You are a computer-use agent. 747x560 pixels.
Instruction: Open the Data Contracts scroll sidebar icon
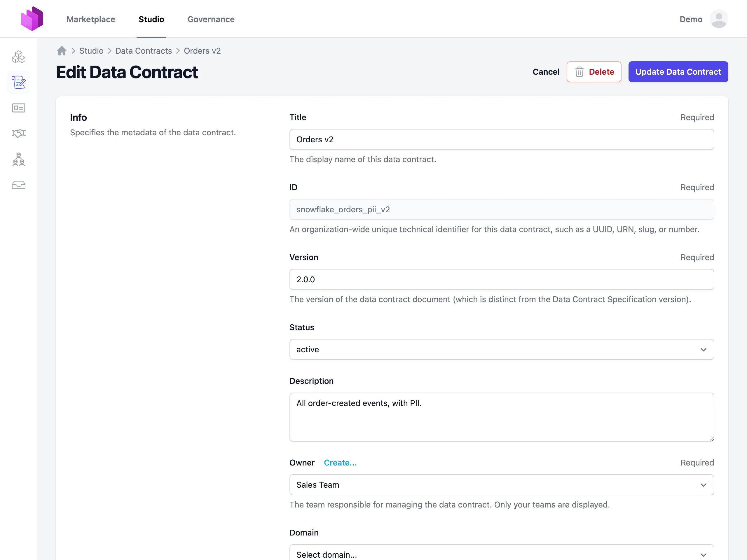[19, 82]
